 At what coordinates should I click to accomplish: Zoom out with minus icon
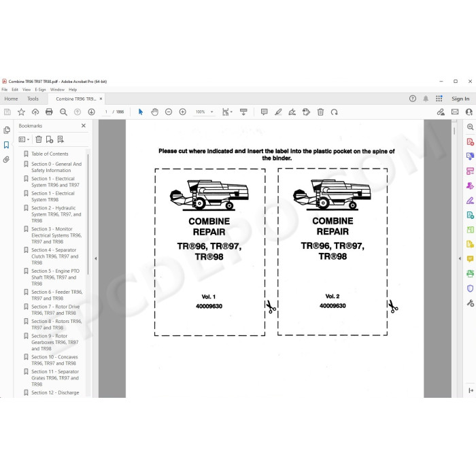coord(169,112)
